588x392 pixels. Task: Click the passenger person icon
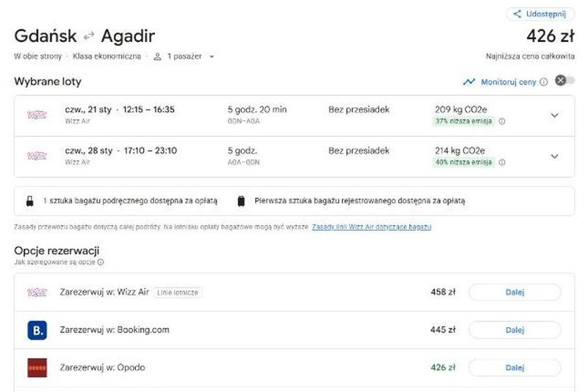(157, 57)
